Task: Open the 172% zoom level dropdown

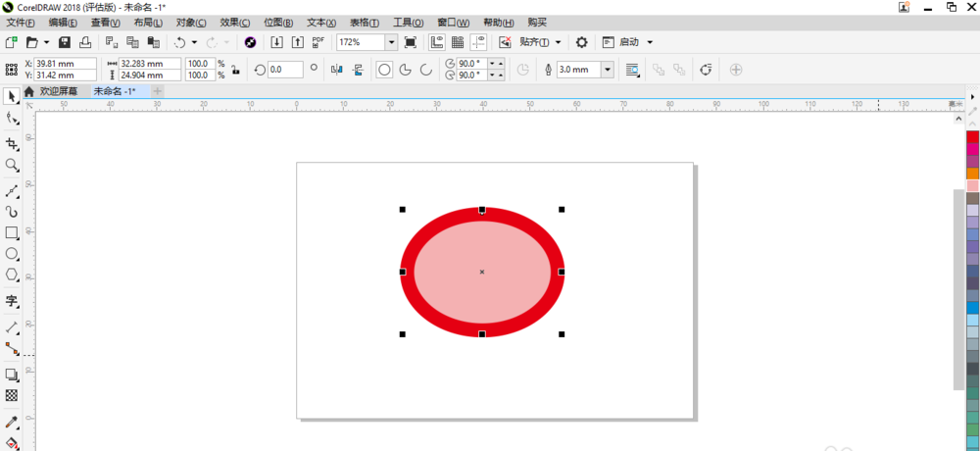Action: pos(391,42)
